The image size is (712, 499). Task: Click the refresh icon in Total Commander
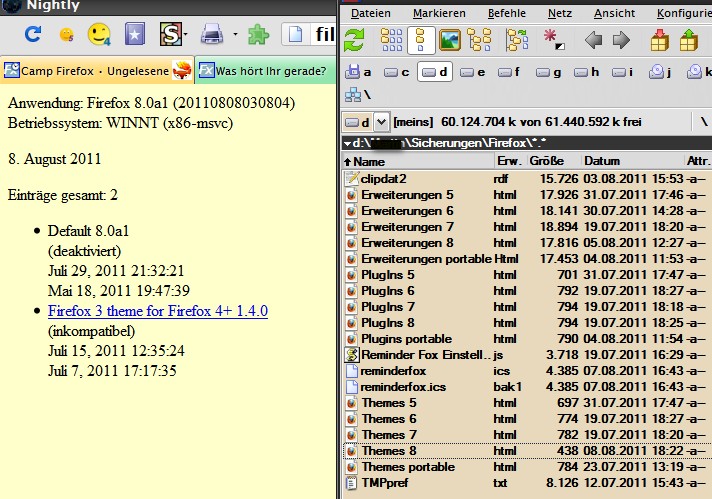(355, 40)
